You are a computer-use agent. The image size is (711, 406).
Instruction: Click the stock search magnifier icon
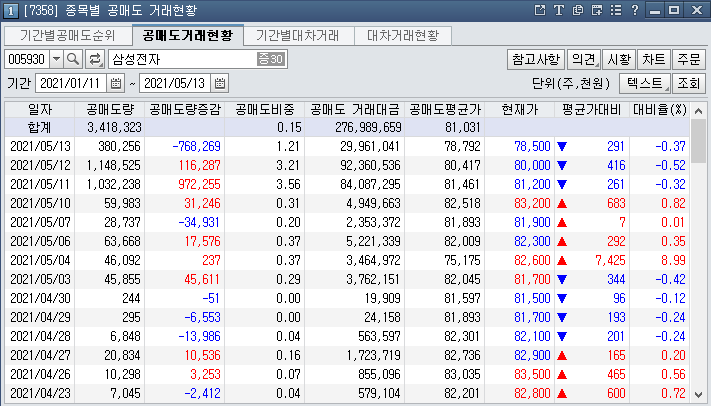coord(73,59)
